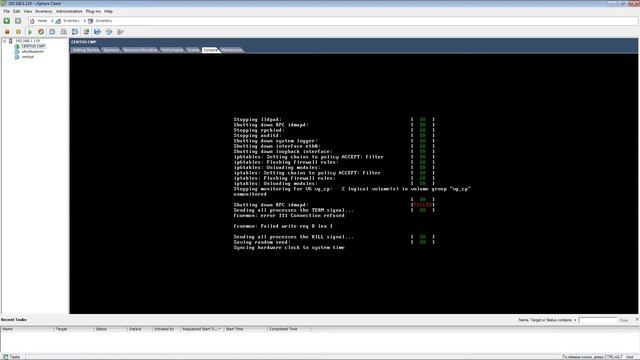Select the third VM below ubuntuserver
The height and width of the screenshot is (360, 640).
click(28, 57)
